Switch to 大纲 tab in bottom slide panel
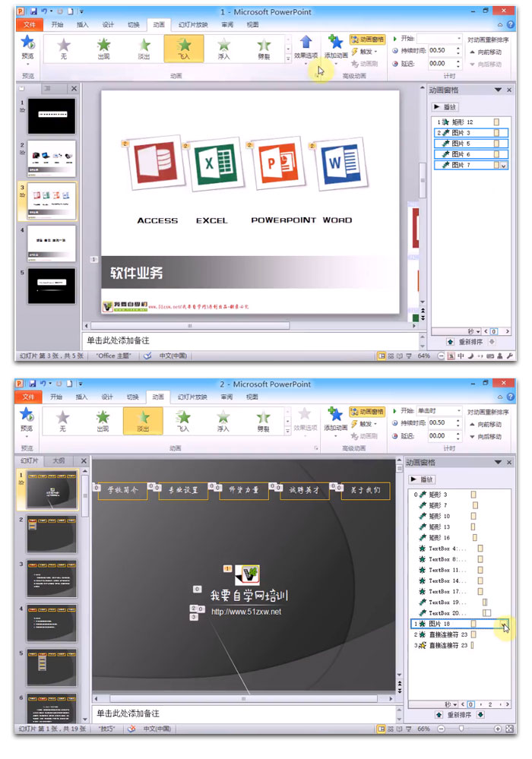The width and height of the screenshot is (532, 759). [x=59, y=461]
